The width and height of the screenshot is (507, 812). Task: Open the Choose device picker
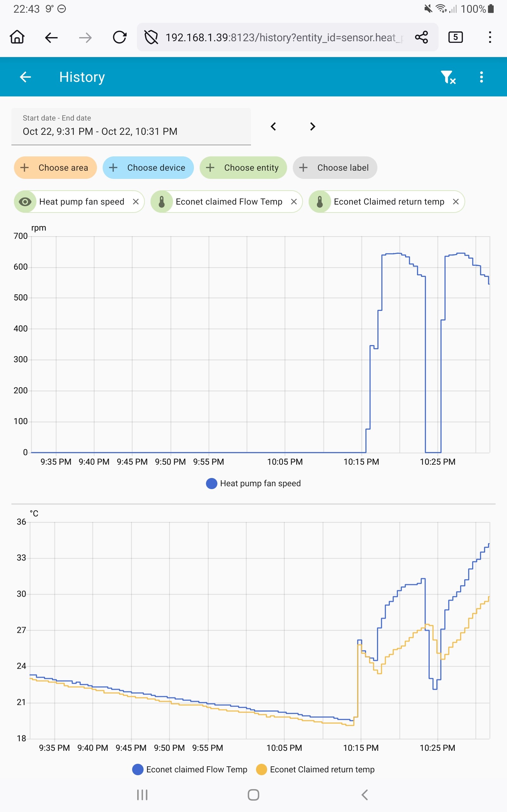(x=148, y=168)
